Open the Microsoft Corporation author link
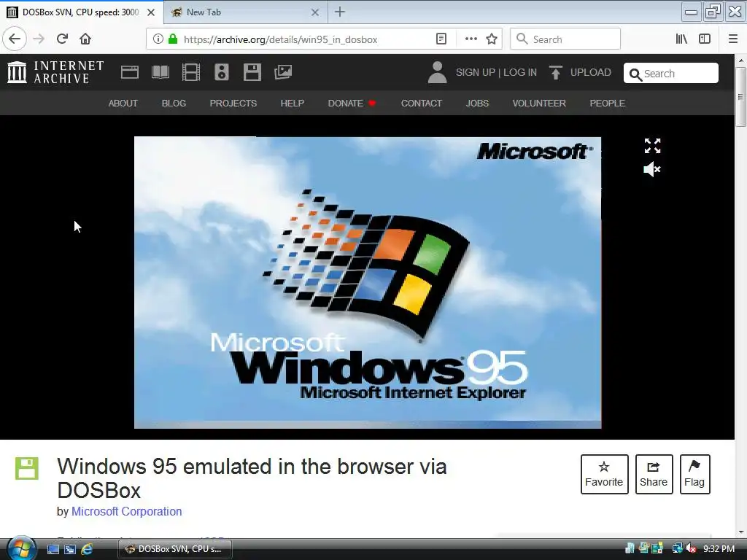 pos(127,511)
